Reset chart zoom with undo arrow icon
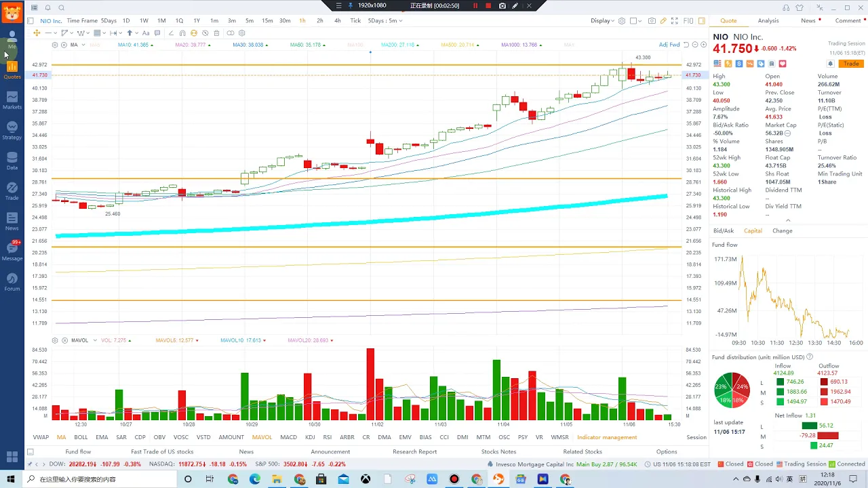 tap(686, 45)
